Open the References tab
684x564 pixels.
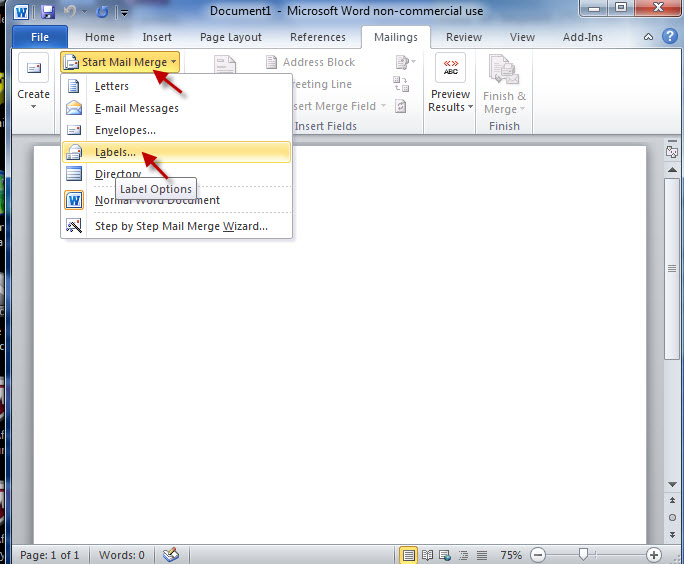click(x=318, y=37)
